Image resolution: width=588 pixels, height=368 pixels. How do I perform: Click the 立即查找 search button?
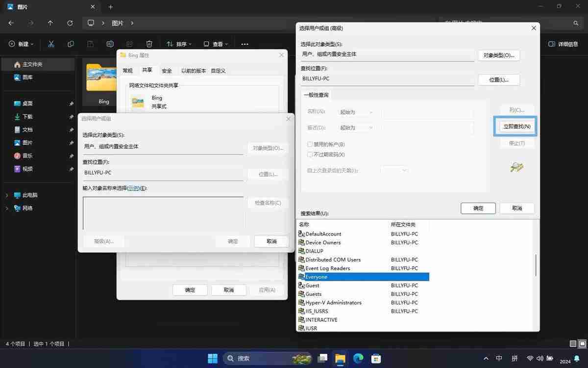click(515, 126)
